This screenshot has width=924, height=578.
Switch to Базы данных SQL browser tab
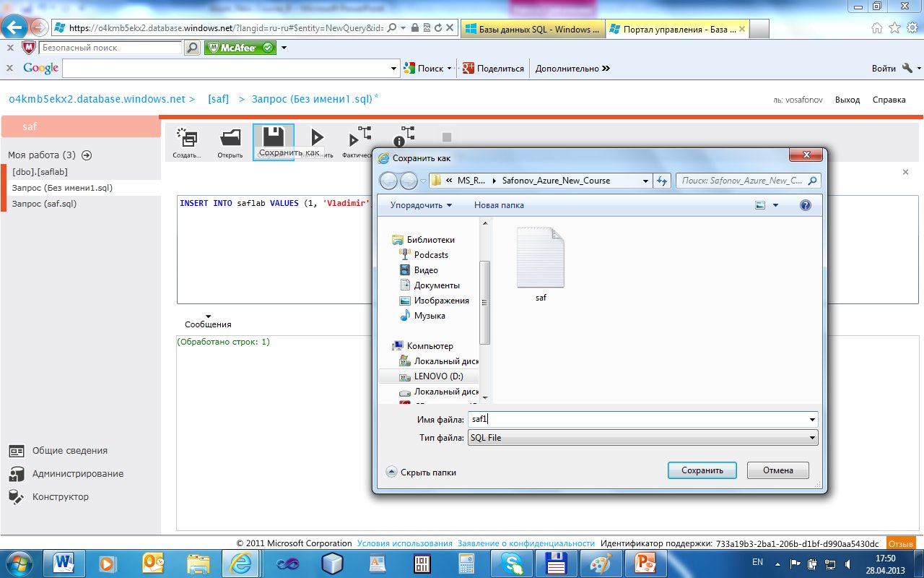(x=533, y=29)
